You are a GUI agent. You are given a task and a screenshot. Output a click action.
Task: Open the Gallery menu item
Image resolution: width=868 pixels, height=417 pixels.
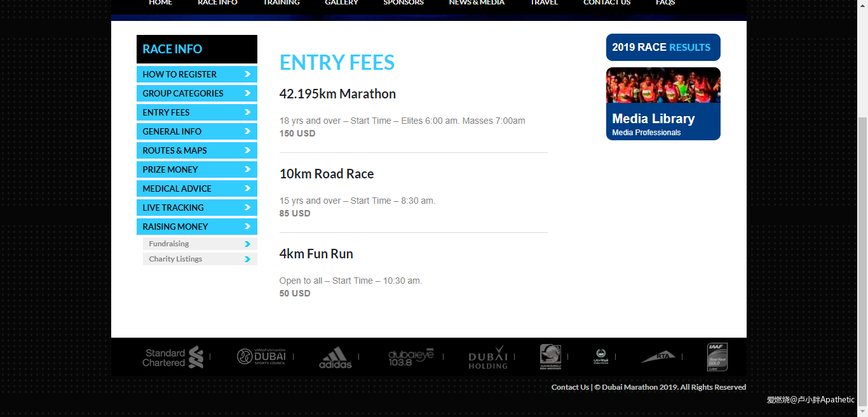(341, 3)
